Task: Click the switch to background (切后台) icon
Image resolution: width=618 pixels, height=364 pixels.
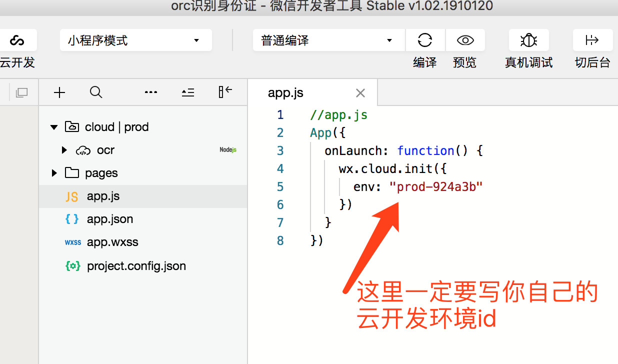Action: pos(592,40)
